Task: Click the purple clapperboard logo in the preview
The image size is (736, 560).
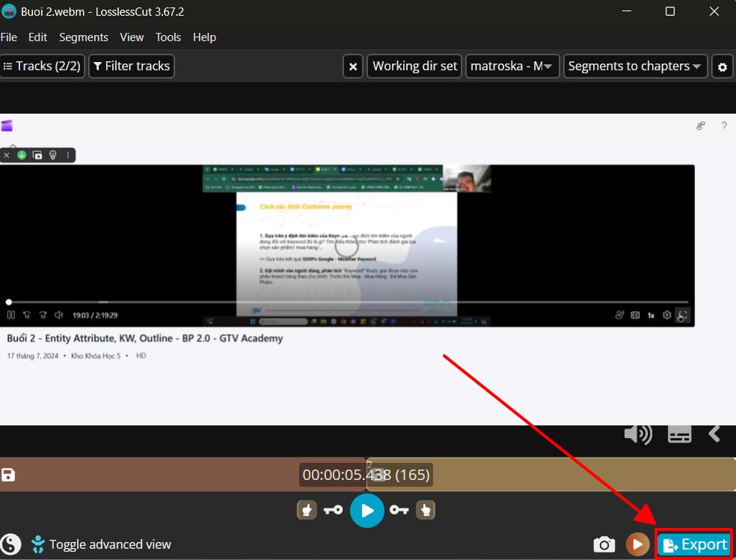Action: click(7, 126)
